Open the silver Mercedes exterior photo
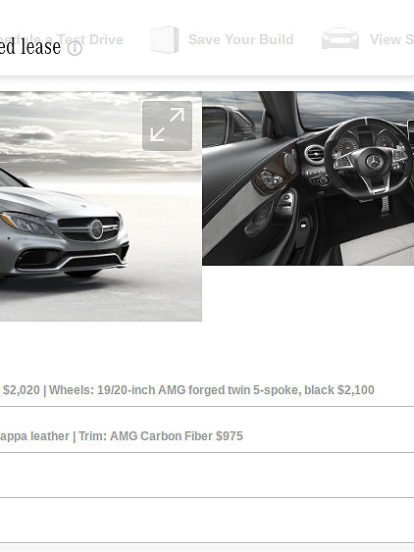Viewport: 414px width, 552px height. (x=101, y=206)
